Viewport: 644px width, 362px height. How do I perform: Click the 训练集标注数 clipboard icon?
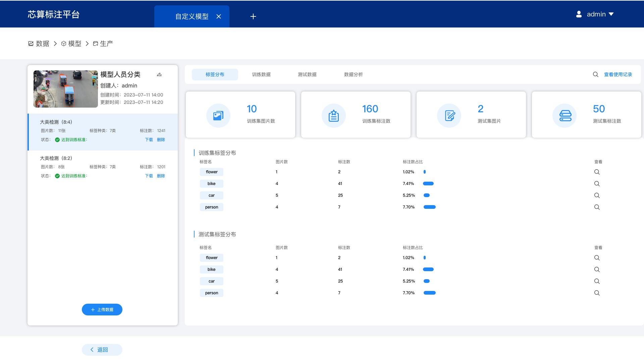pos(334,115)
